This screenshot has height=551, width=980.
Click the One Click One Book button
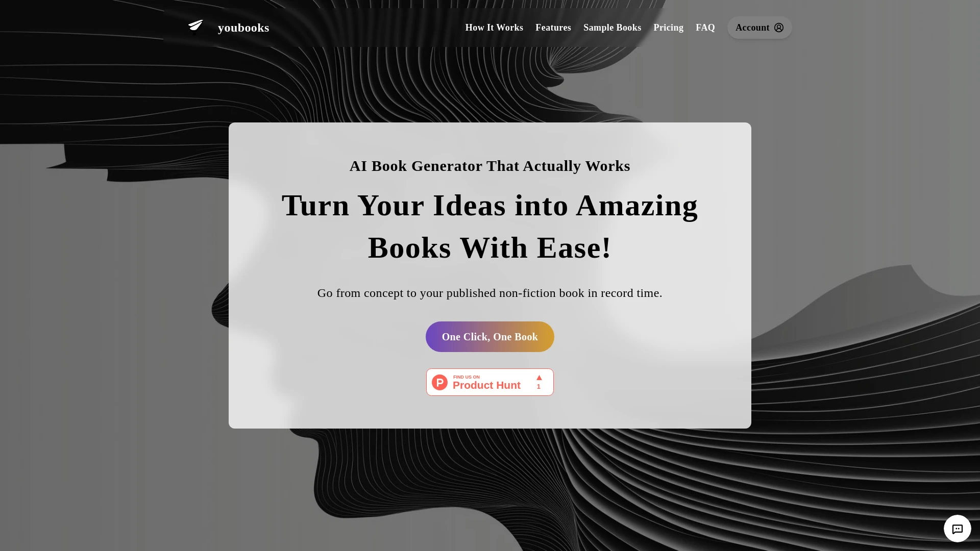490,336
